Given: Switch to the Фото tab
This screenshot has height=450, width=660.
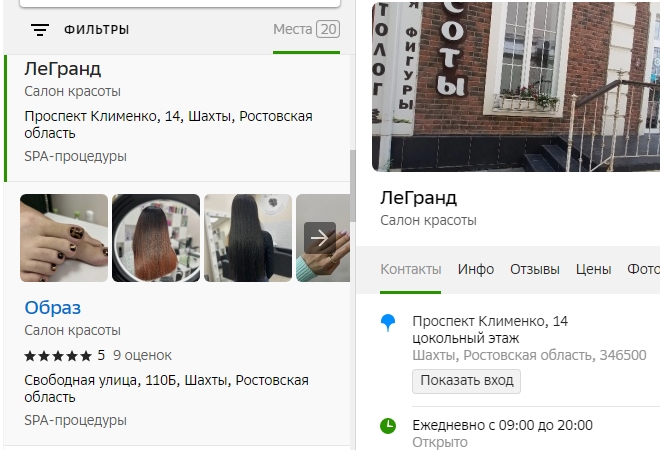Looking at the screenshot, I should (643, 269).
